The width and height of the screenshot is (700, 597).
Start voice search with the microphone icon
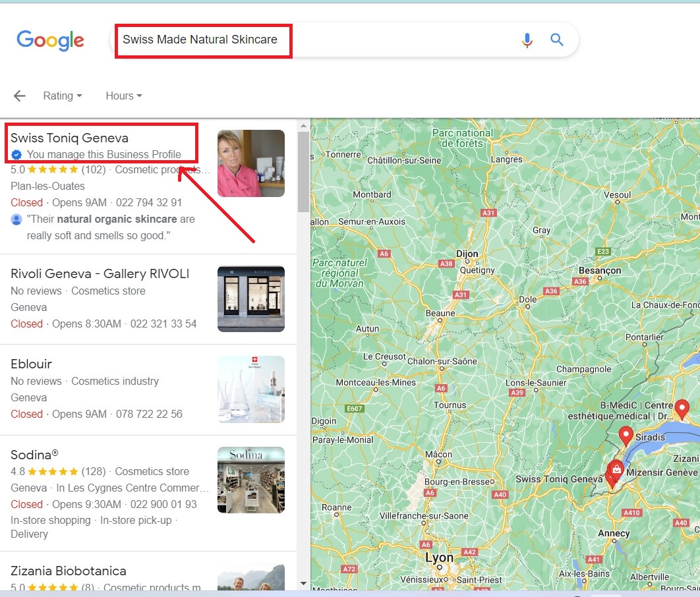click(527, 40)
